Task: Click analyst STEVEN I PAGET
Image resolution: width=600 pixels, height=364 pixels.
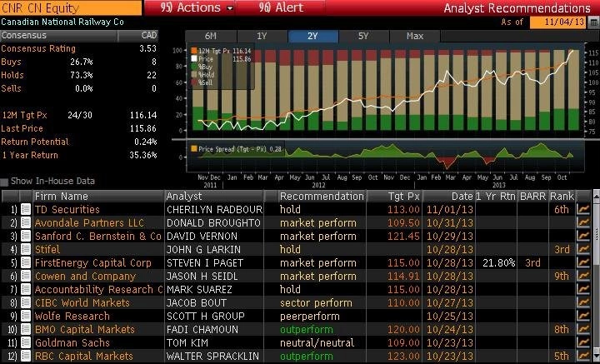Action: [x=205, y=262]
